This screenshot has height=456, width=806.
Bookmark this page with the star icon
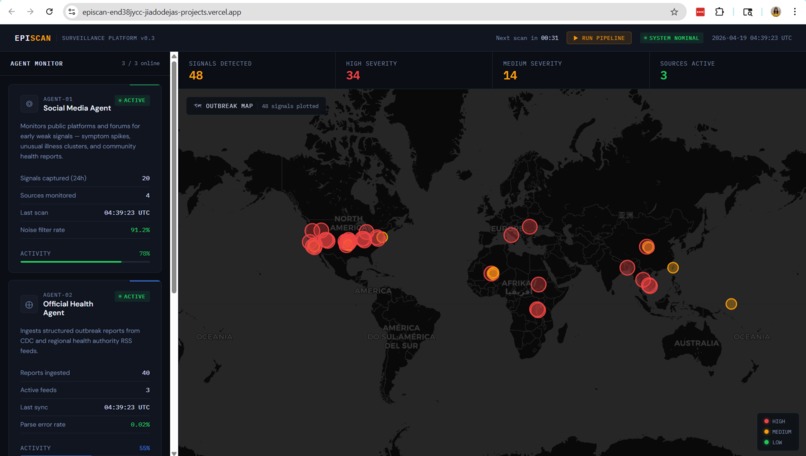click(x=674, y=12)
